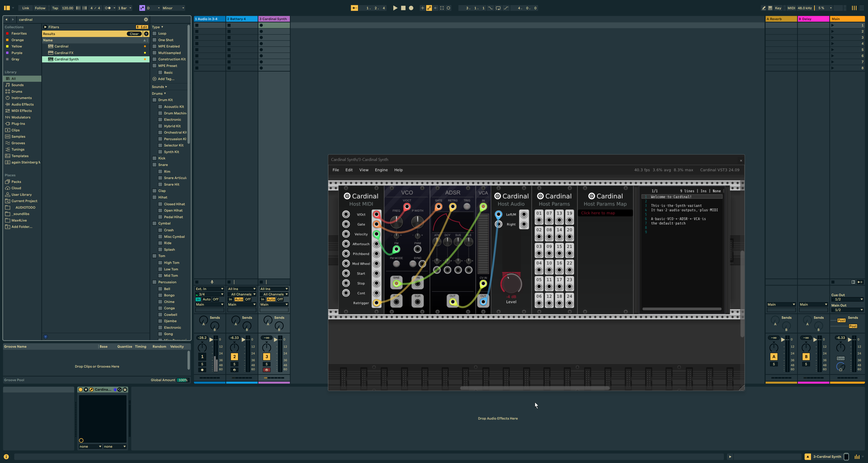Toggle the Capture MIDI icon
868x463 pixels.
[x=442, y=8]
